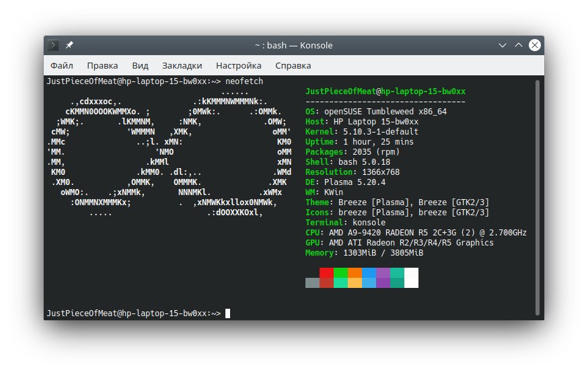The image size is (588, 372).
Task: Toggle the pin on all desktops icon
Action: [x=69, y=45]
